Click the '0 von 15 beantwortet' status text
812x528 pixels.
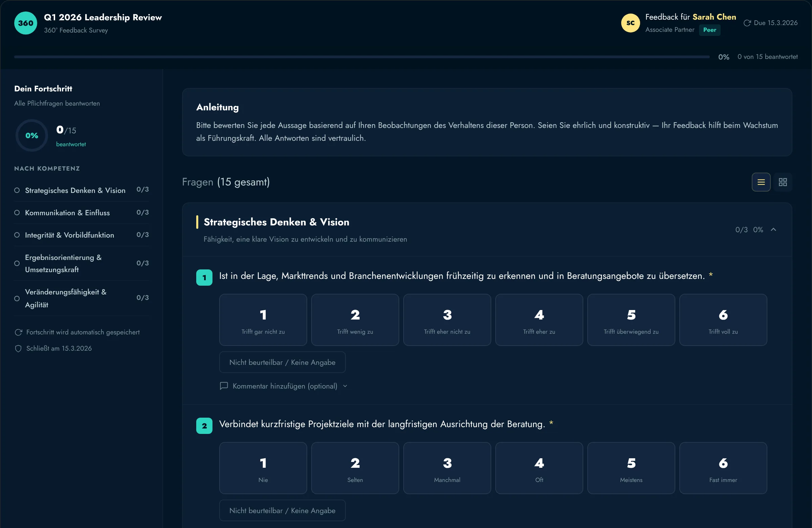tap(767, 57)
